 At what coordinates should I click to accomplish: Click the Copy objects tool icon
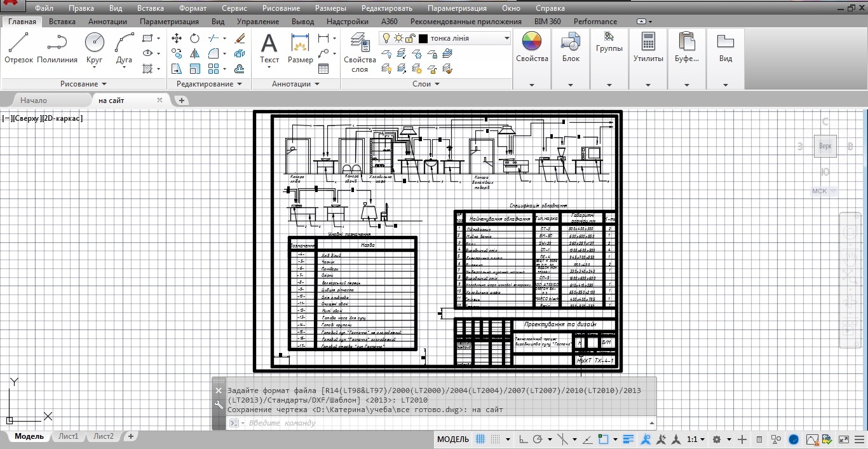(177, 53)
